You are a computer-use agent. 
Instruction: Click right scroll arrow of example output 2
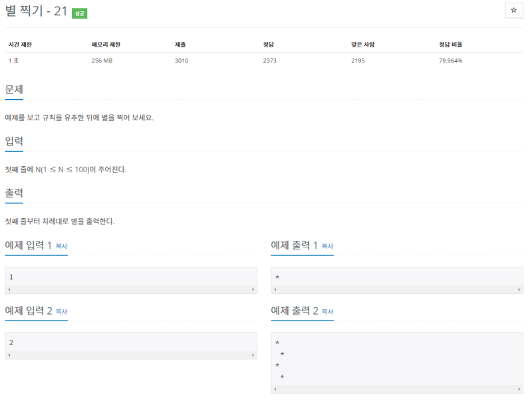click(x=519, y=390)
